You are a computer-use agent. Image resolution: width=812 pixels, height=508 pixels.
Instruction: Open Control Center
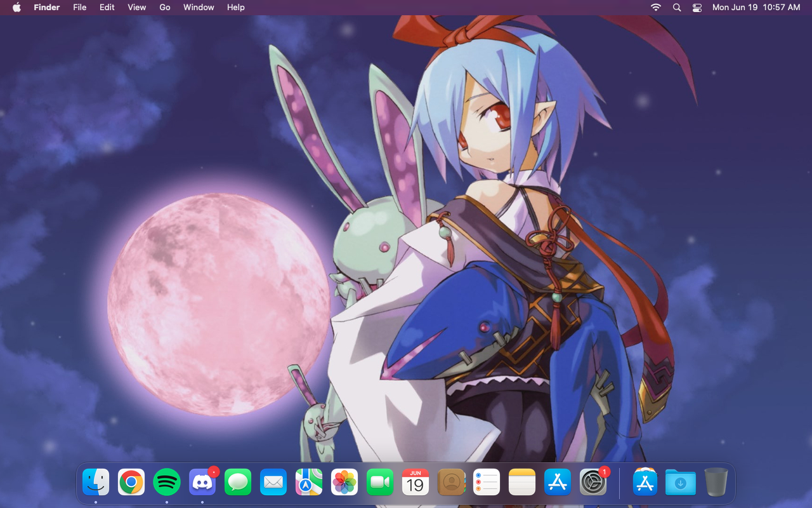[x=697, y=7]
